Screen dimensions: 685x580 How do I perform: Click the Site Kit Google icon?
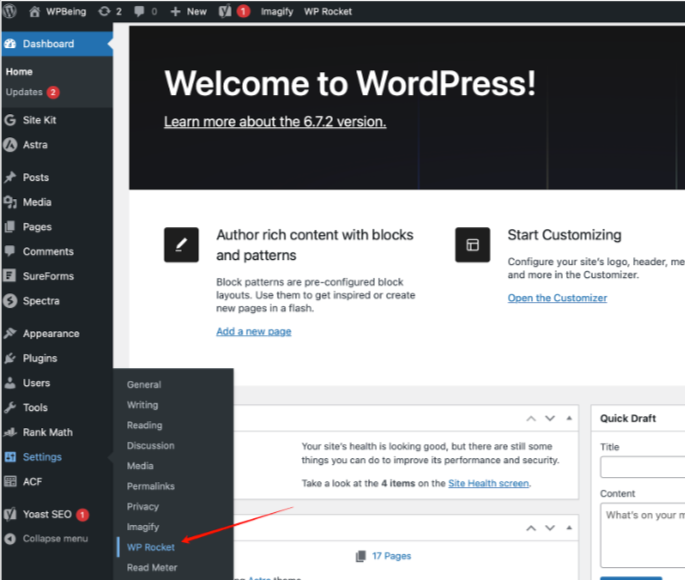10,120
